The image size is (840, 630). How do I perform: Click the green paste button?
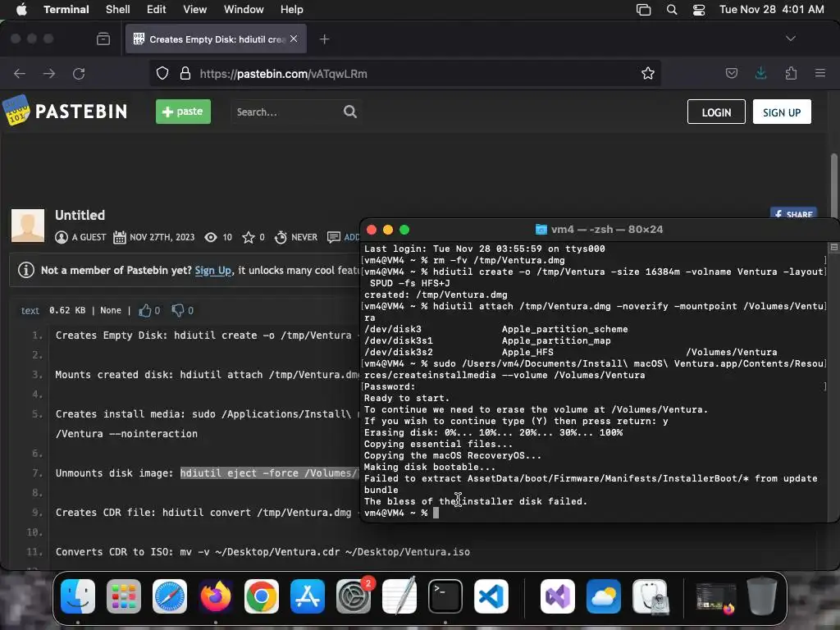[x=183, y=112]
